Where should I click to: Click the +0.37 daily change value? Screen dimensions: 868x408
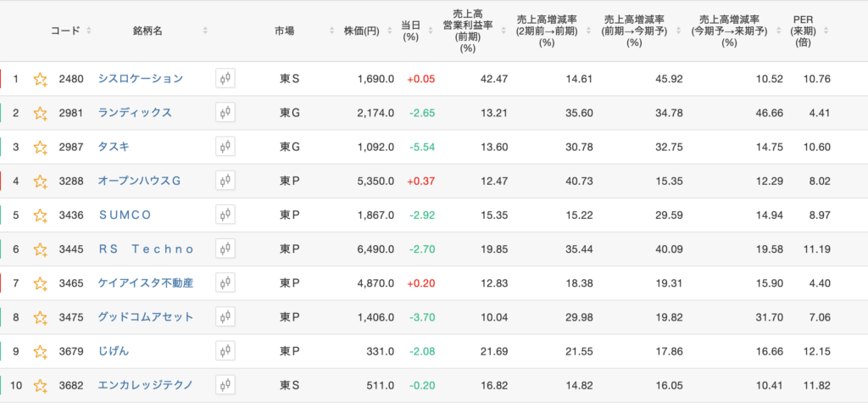pyautogui.click(x=421, y=182)
